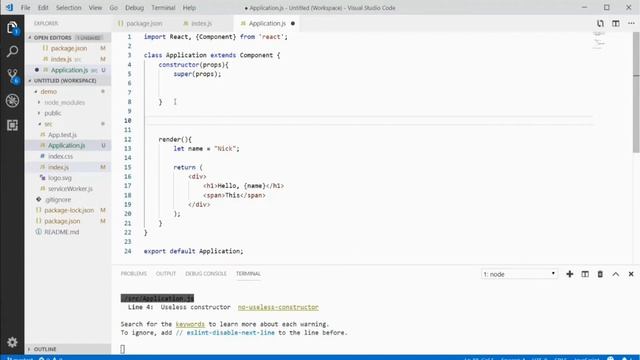Open App.test.js in file tree

(62, 135)
